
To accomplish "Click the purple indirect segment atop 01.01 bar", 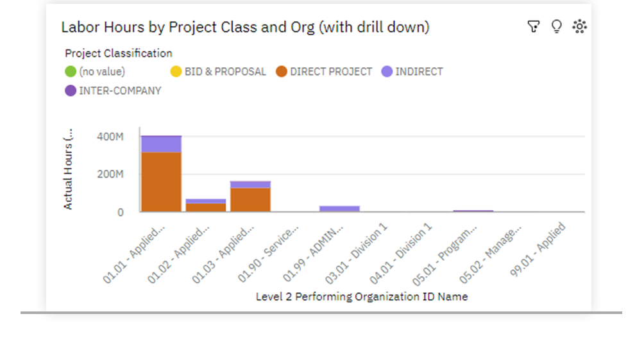I will (161, 144).
